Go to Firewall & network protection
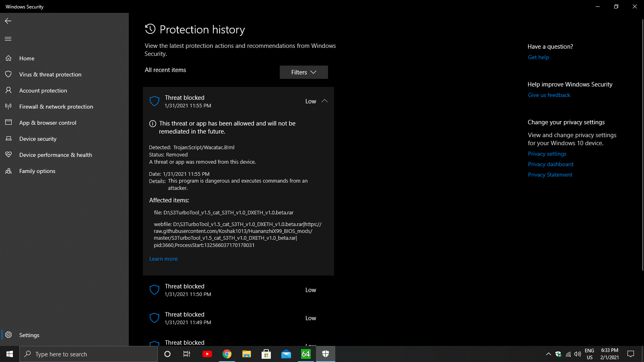The image size is (644, 362). tap(64, 107)
